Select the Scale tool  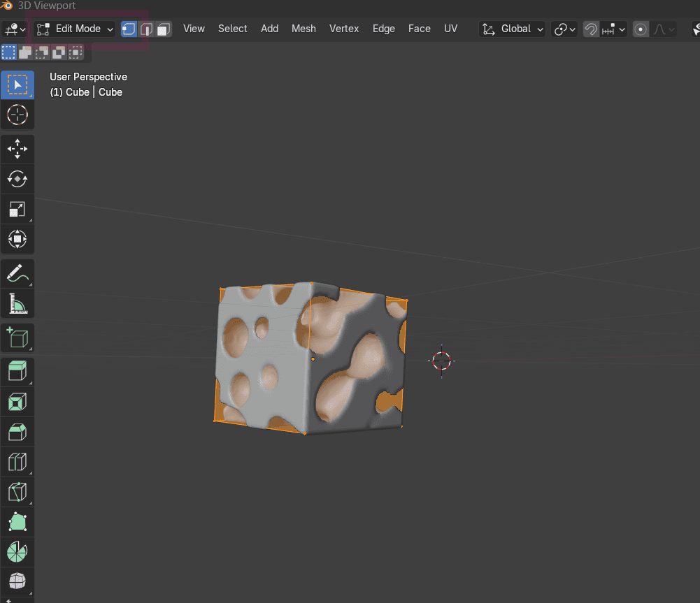tap(17, 209)
